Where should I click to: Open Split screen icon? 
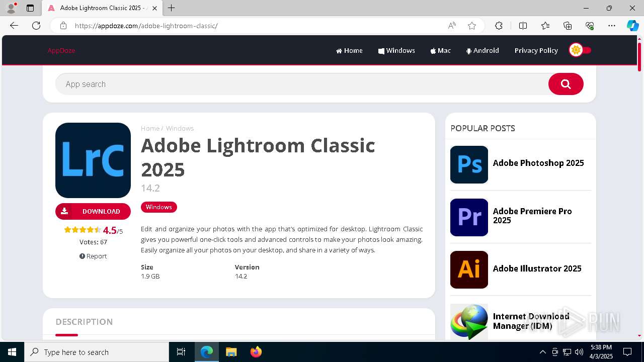[523, 26]
